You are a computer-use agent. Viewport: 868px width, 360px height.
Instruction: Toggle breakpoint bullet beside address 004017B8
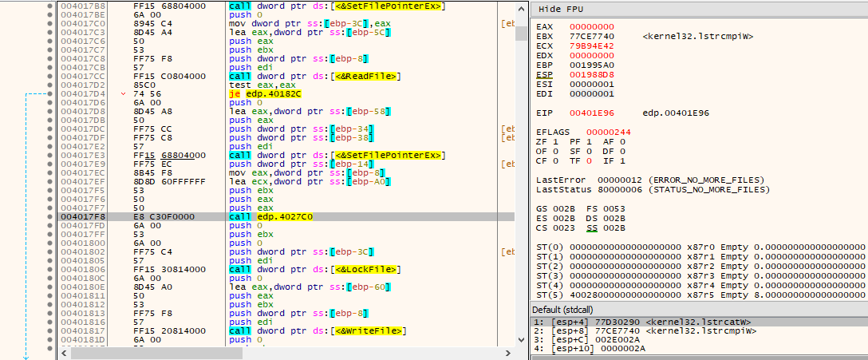click(50, 6)
